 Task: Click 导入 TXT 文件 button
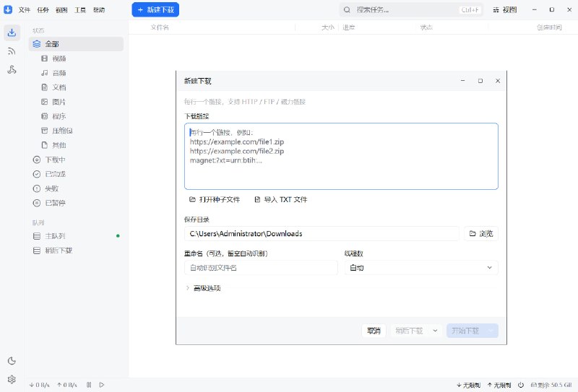coord(281,199)
